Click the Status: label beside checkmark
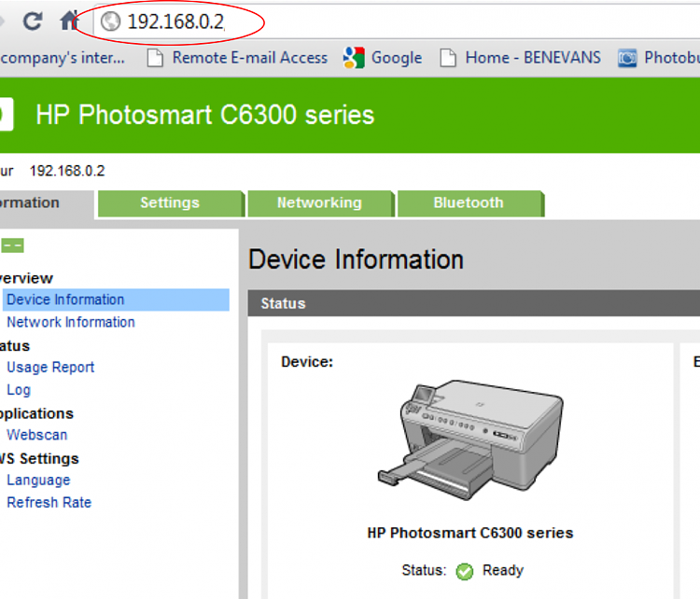 [x=424, y=570]
